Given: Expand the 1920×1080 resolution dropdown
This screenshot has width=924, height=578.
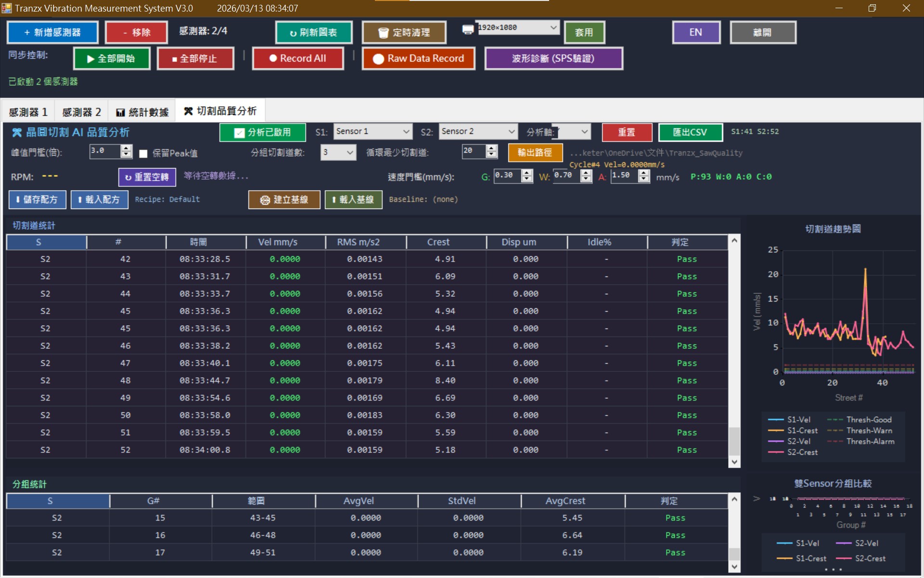Looking at the screenshot, I should tap(553, 27).
